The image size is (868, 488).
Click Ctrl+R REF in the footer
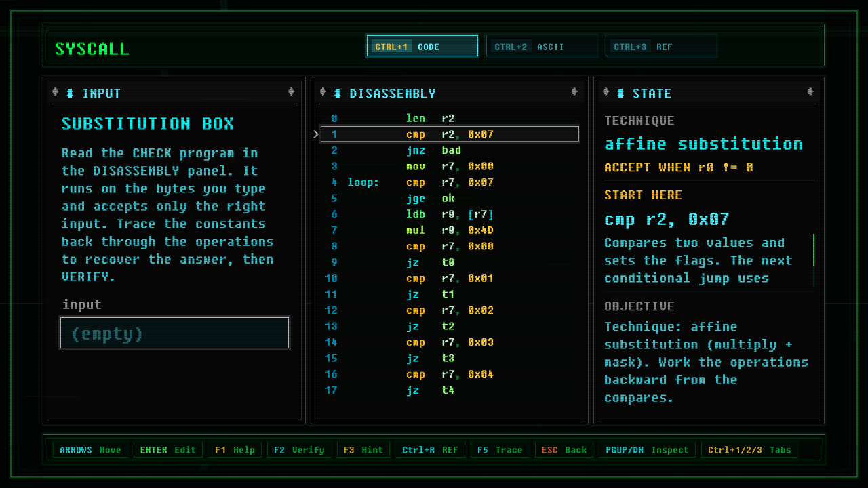click(430, 449)
